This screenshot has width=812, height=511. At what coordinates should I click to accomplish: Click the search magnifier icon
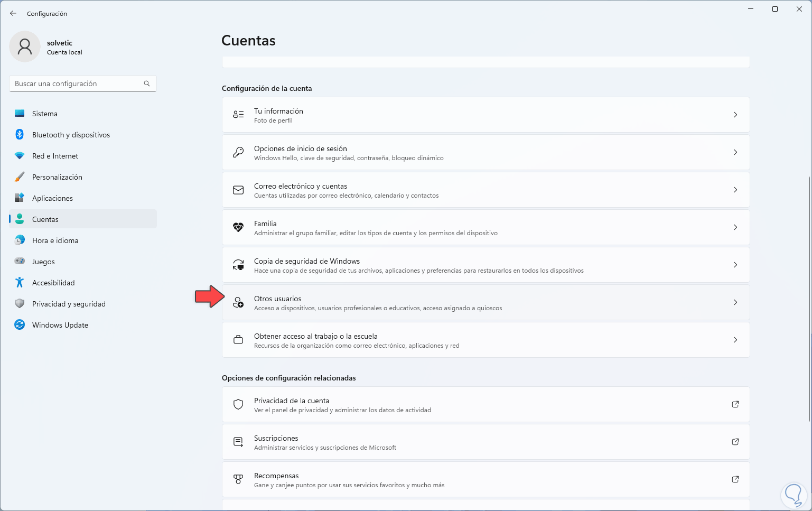[x=147, y=83]
